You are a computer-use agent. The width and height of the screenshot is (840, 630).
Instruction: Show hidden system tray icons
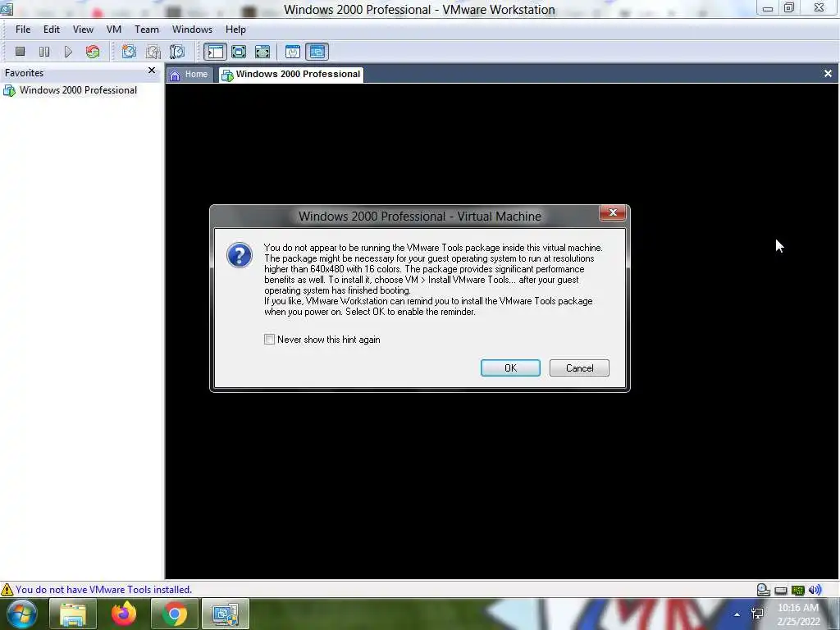click(737, 614)
